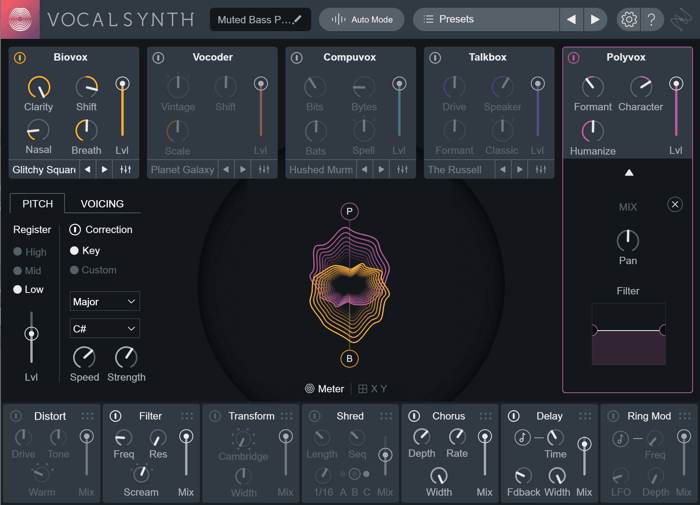Image resolution: width=700 pixels, height=505 pixels.
Task: Select the High register option
Action: (x=29, y=252)
